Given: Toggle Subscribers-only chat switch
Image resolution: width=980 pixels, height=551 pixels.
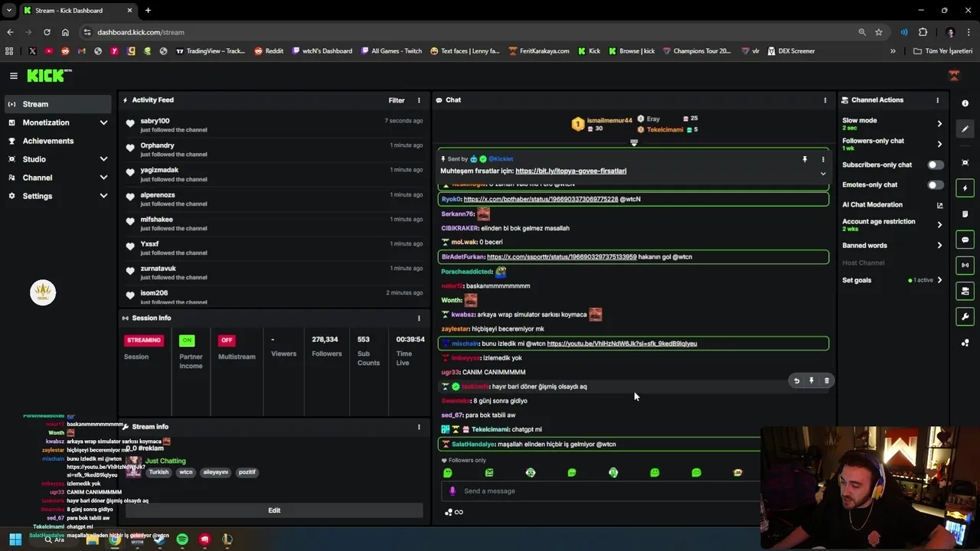Looking at the screenshot, I should tap(935, 165).
